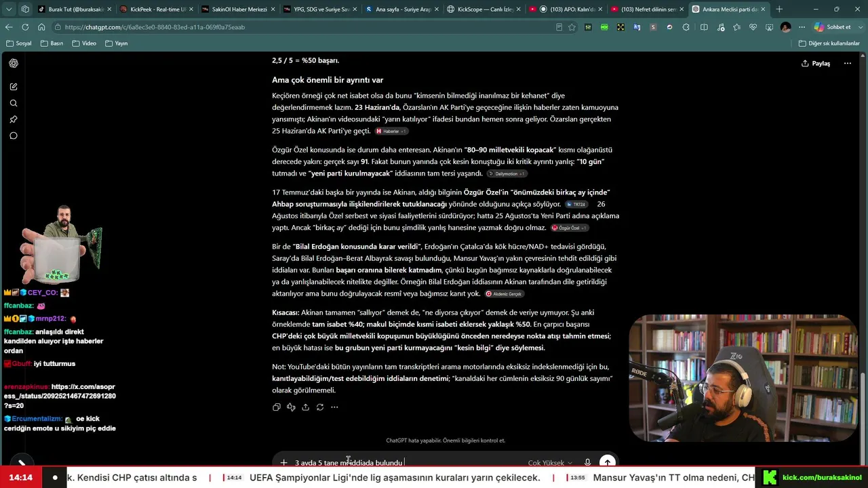Screen dimensions: 868x488
Task: Open Diğer sık kullanılanlar folder
Action: (x=829, y=43)
